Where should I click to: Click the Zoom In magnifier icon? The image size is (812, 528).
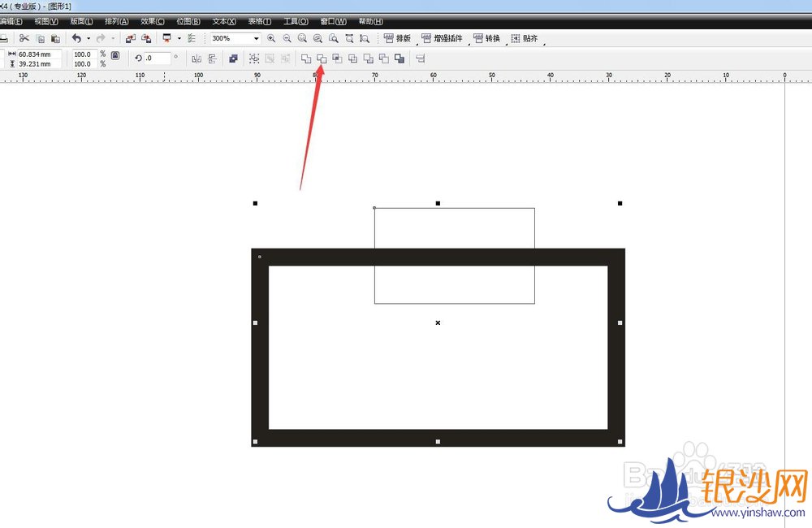pyautogui.click(x=272, y=38)
